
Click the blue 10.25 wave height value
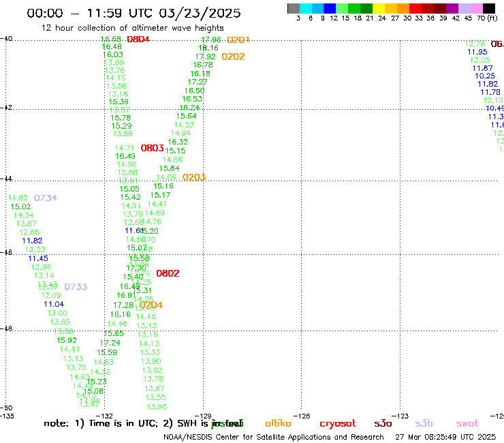[x=485, y=76]
